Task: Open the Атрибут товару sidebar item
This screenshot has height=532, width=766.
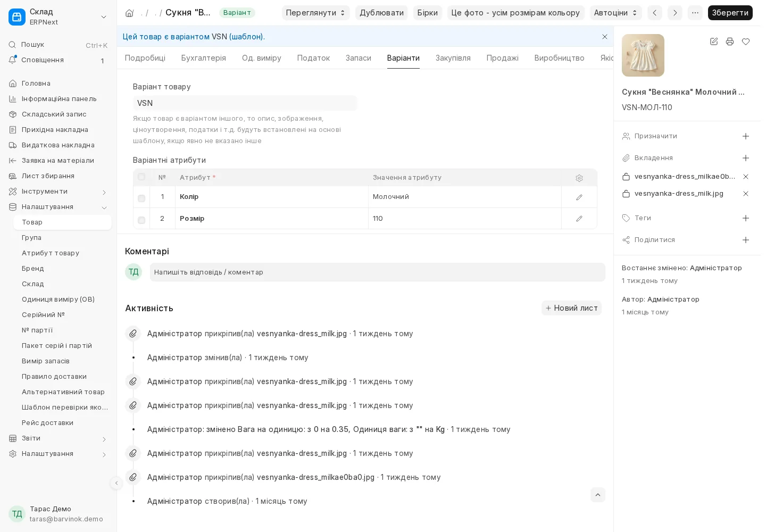Action: coord(62,253)
